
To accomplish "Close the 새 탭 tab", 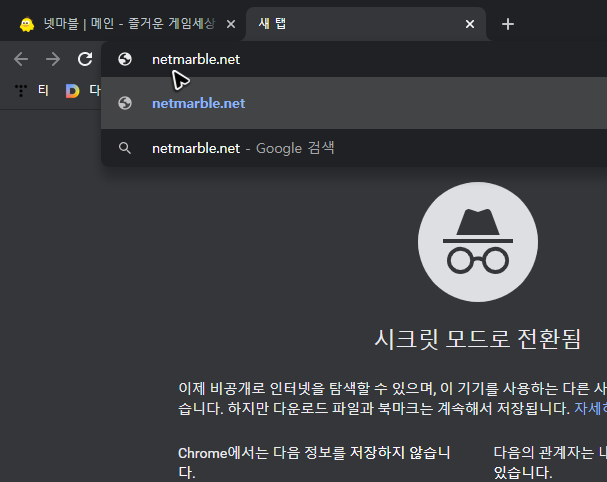I will point(470,24).
